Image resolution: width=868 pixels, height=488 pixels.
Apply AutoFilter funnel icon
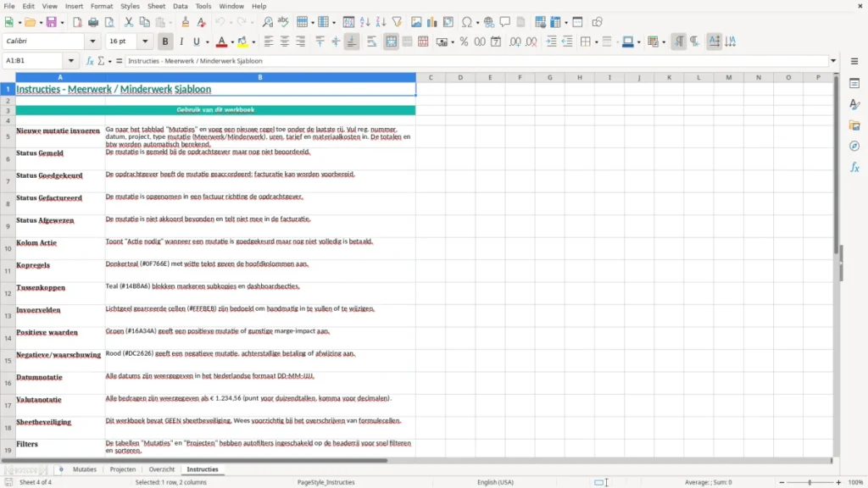point(397,22)
